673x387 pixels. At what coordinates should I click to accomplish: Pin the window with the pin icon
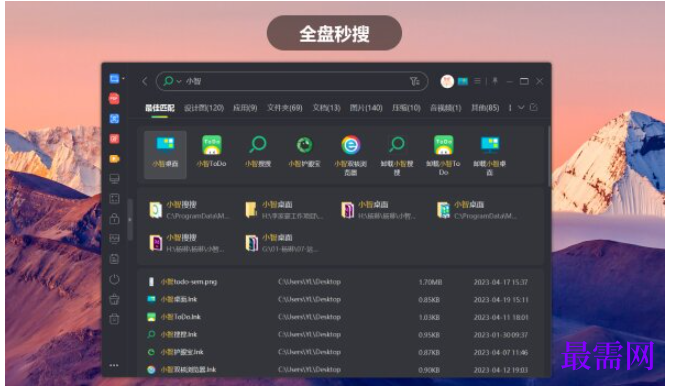click(495, 81)
